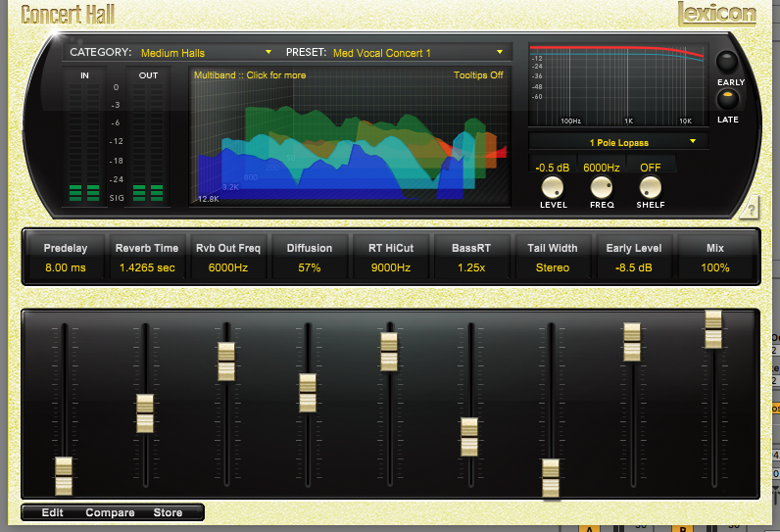780x532 pixels.
Task: Click the Rvb Out Freq 6000Hz value
Action: [228, 267]
